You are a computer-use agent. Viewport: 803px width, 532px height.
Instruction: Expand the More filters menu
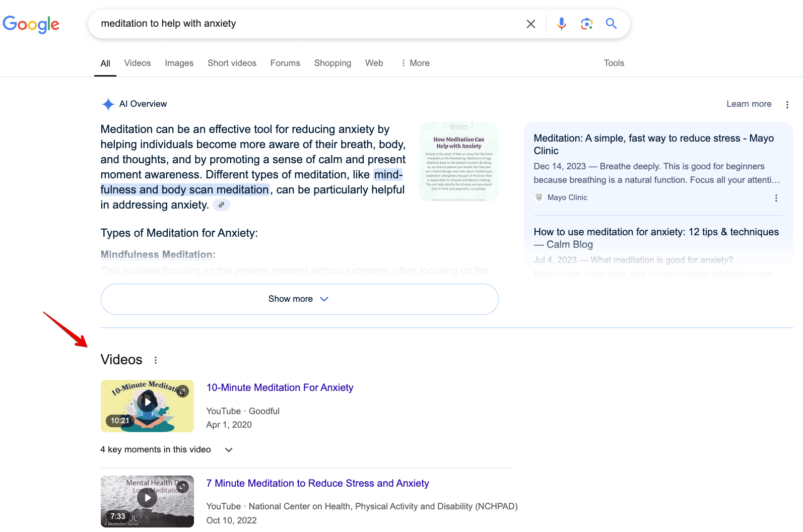tap(415, 63)
